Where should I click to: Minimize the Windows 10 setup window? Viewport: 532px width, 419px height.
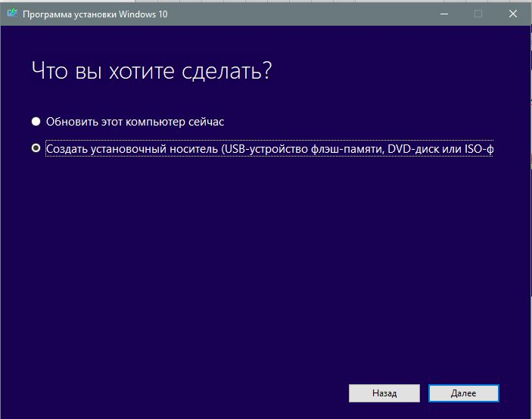click(444, 14)
